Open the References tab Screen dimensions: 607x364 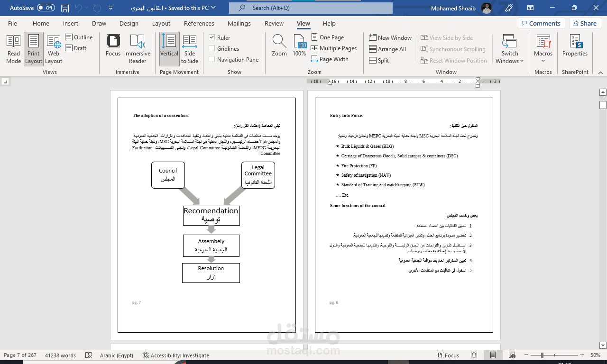click(199, 23)
